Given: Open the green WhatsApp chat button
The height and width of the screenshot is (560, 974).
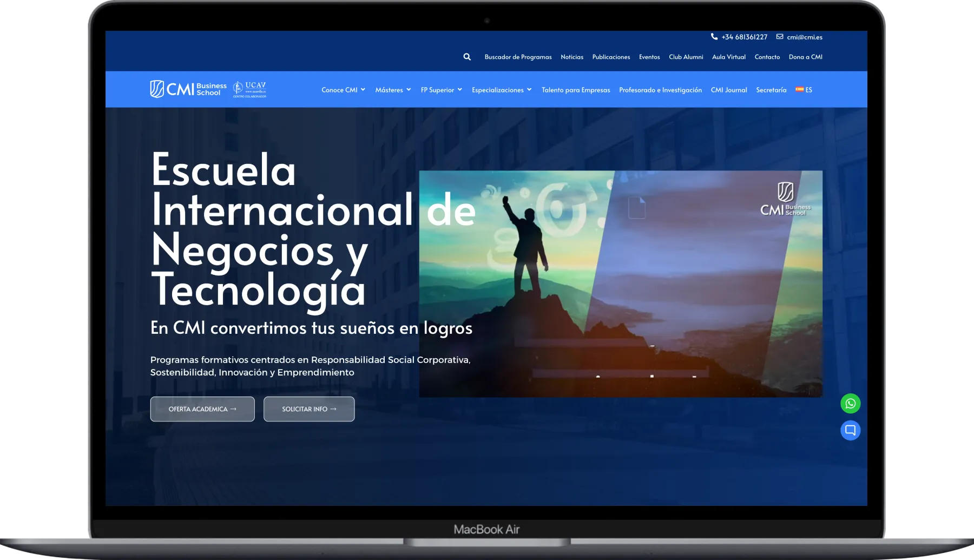Looking at the screenshot, I should (x=850, y=404).
